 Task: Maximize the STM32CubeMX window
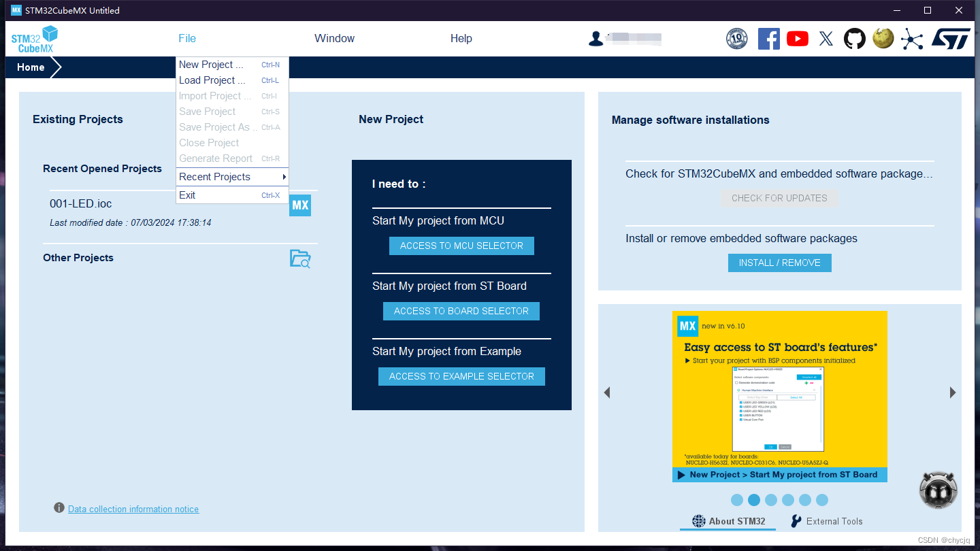(927, 10)
